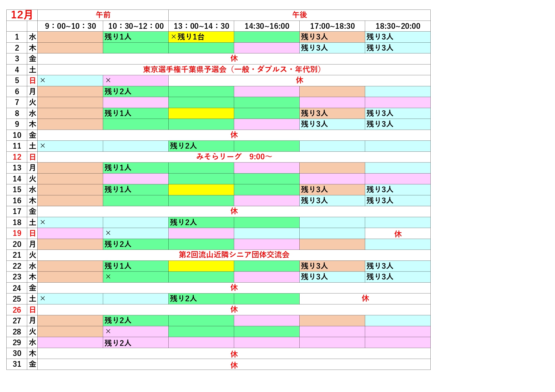Select the 午後 header label

[300, 15]
